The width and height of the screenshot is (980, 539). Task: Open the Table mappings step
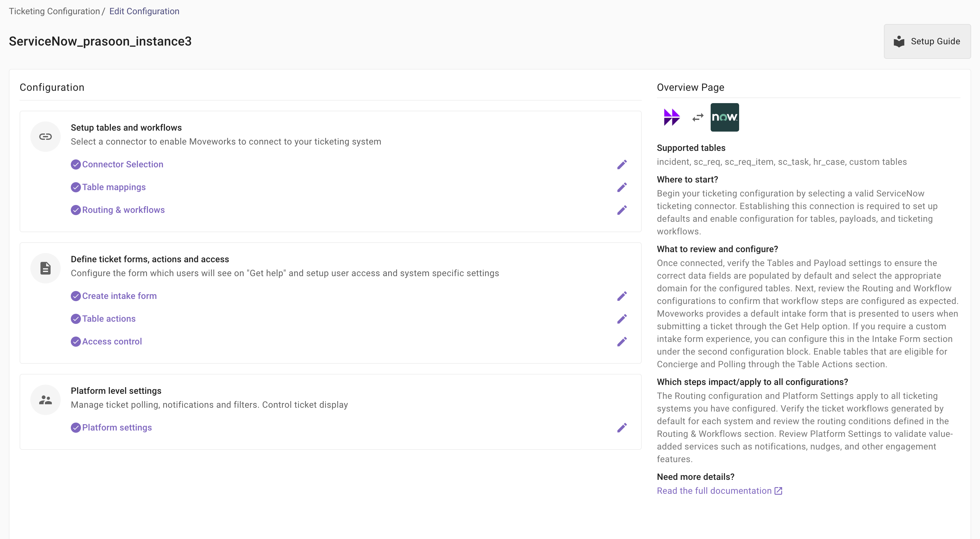pyautogui.click(x=114, y=187)
